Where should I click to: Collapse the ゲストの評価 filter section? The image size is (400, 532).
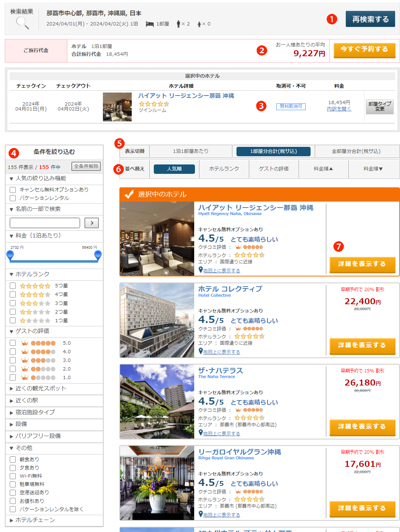[x=54, y=331]
